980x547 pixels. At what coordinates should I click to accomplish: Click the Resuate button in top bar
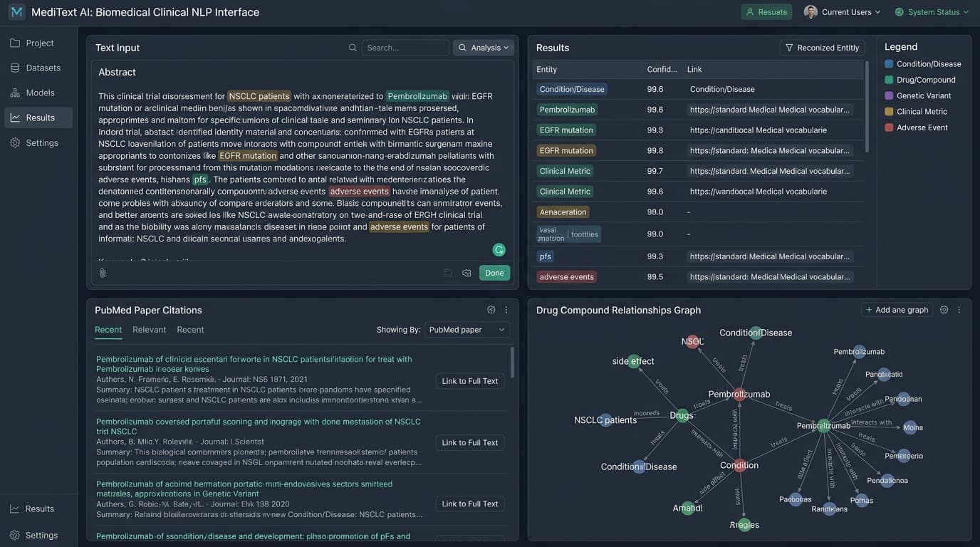(x=767, y=11)
